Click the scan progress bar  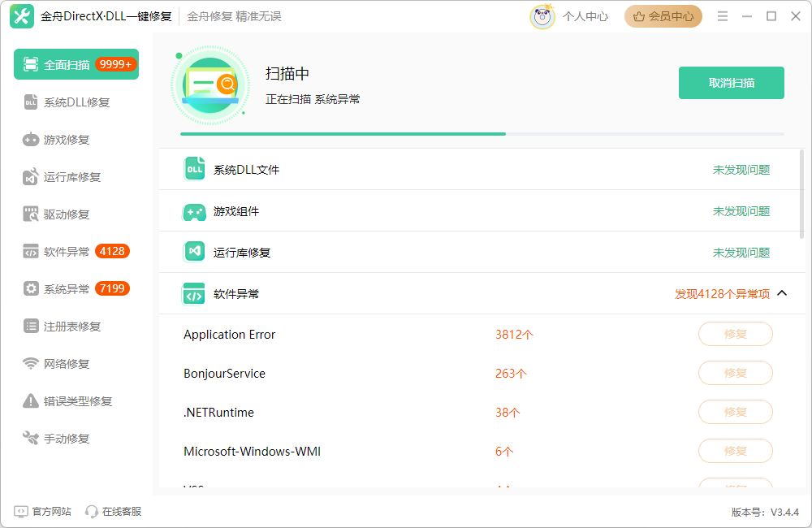coord(482,134)
